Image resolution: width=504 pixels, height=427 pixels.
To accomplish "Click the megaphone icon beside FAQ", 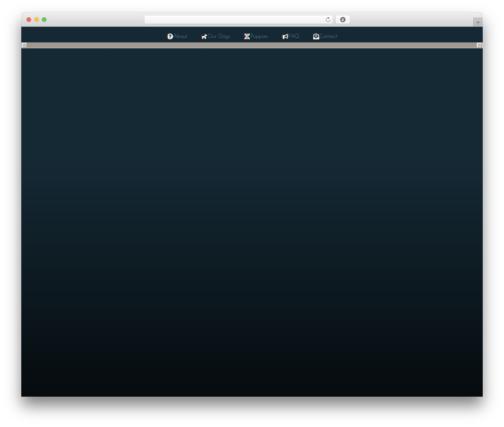I will click(285, 36).
